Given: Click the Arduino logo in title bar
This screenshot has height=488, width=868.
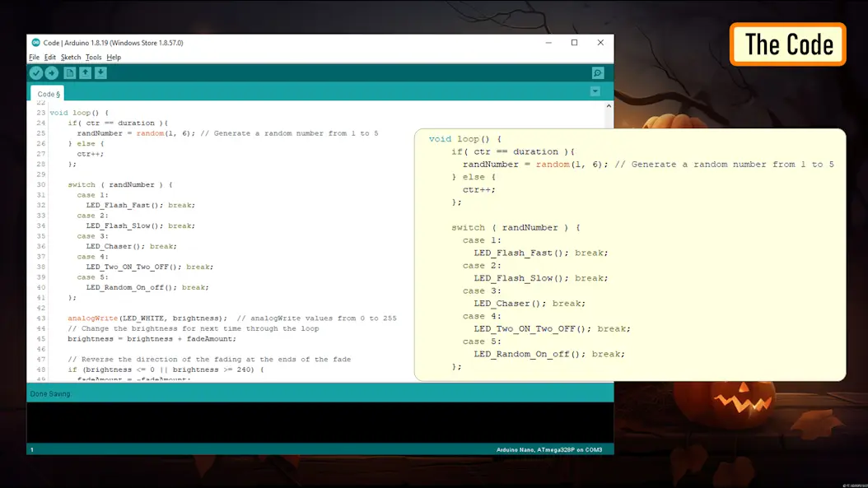Looking at the screenshot, I should [x=36, y=43].
